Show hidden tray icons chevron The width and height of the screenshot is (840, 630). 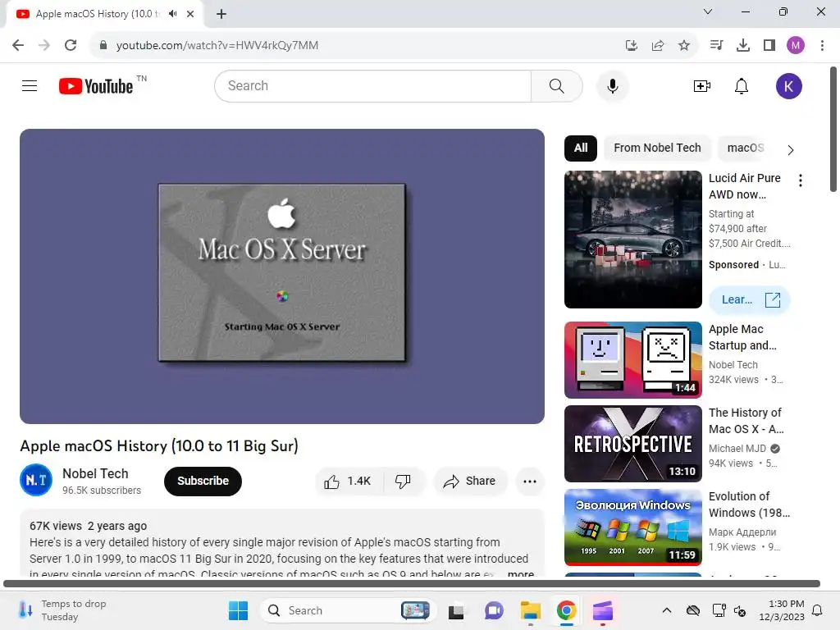click(666, 610)
